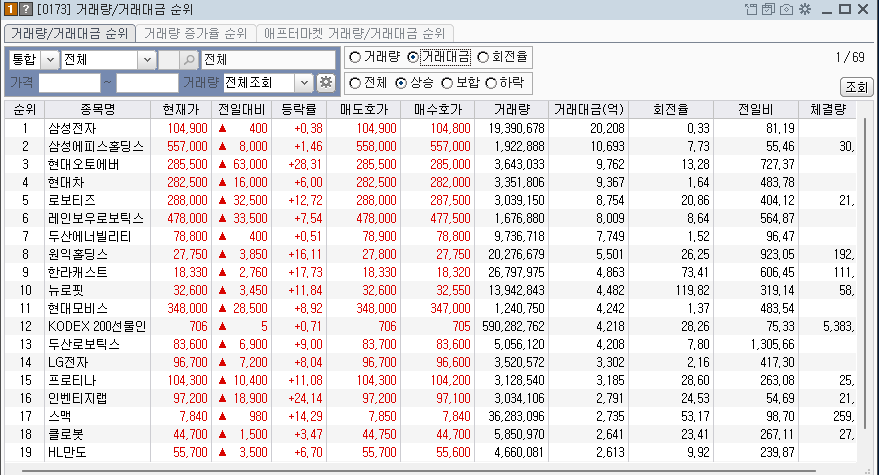Switch to 애프터마켓 거래량/거래대금 순위 tab

tap(355, 34)
